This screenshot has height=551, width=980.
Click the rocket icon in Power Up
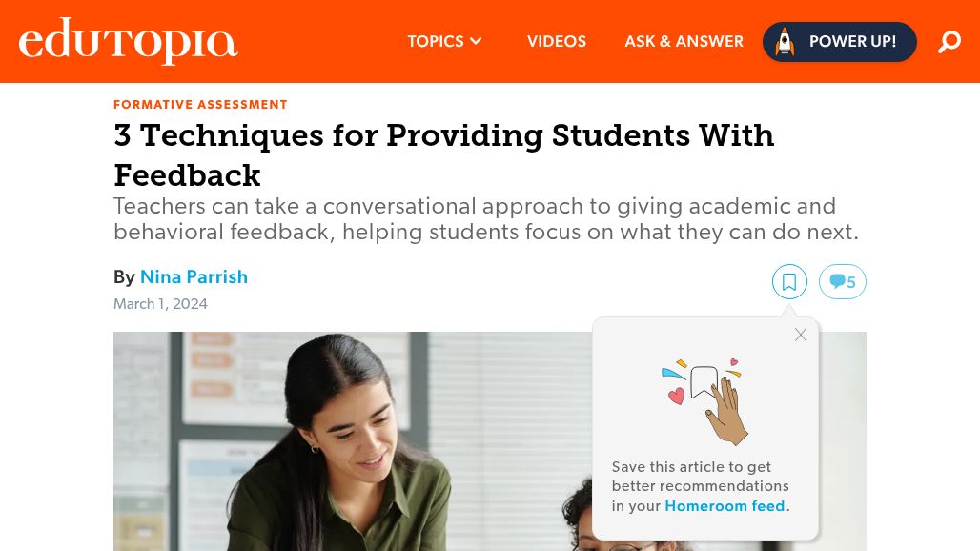785,42
